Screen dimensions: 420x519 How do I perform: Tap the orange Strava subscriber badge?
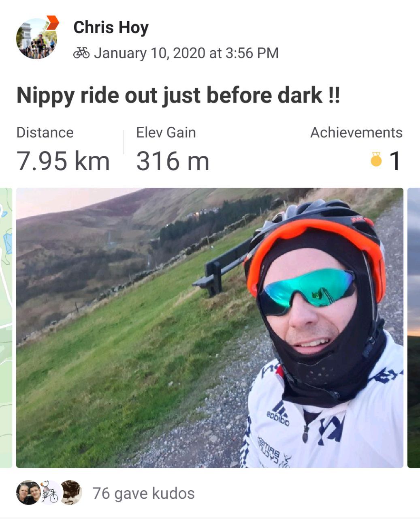52,23
